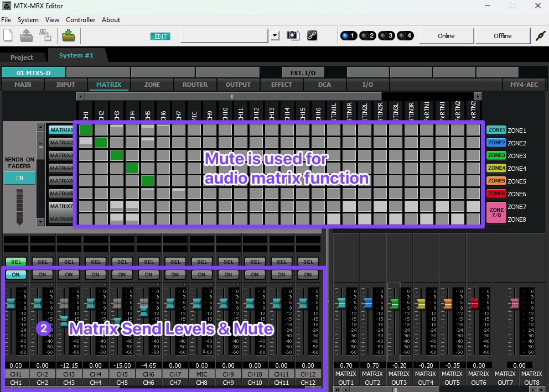The image size is (549, 392).
Task: Toggle the CH2 to MATRIX2 crosspoint cell
Action: click(101, 143)
